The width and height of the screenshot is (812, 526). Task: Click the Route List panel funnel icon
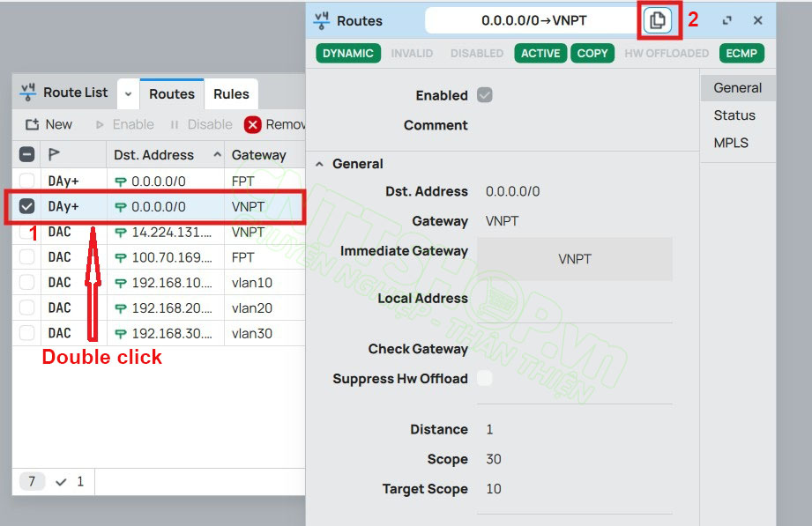pyautogui.click(x=27, y=92)
